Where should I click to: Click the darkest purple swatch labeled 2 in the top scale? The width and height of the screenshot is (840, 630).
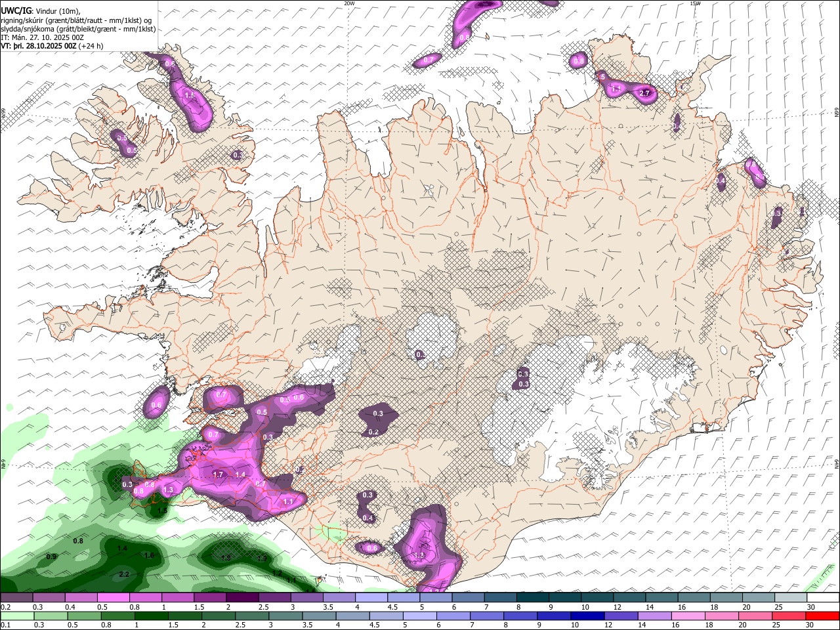coord(242,597)
